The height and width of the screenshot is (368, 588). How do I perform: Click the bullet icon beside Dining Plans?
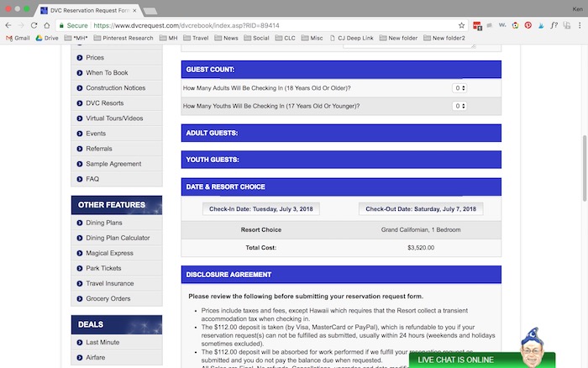point(80,223)
